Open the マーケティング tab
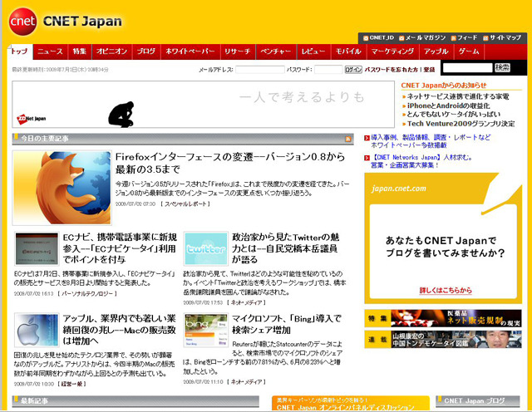The image size is (532, 412). pos(393,51)
